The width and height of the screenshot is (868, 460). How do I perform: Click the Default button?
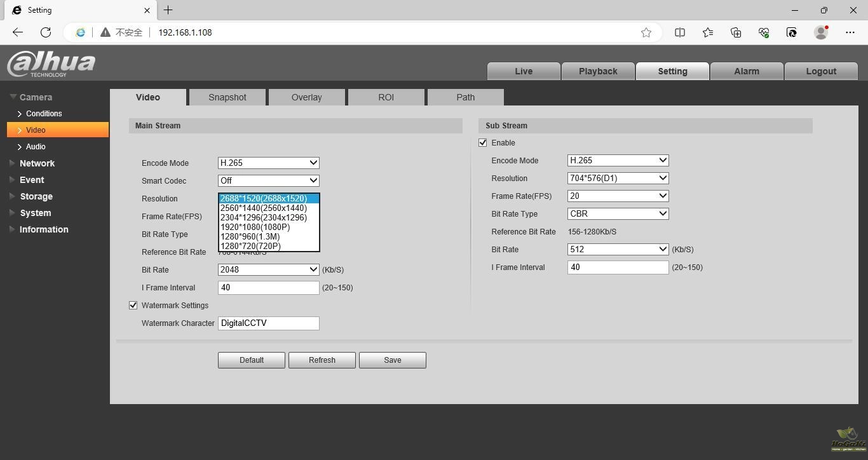click(x=251, y=360)
